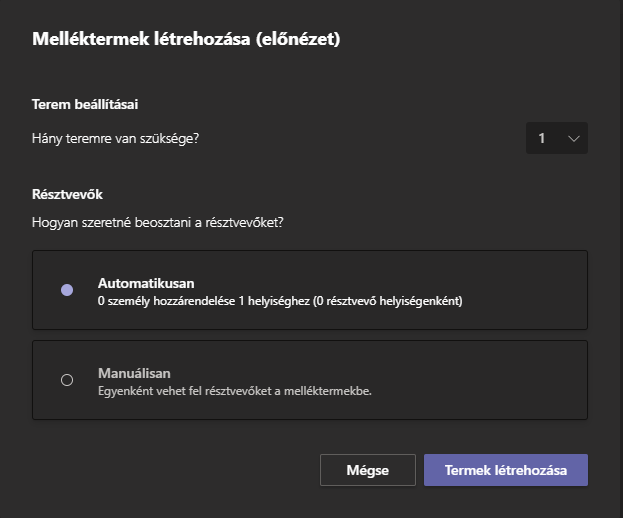Viewport: 623px width, 518px height.
Task: Click the Hány teremre van szüksége label
Action: [115, 139]
